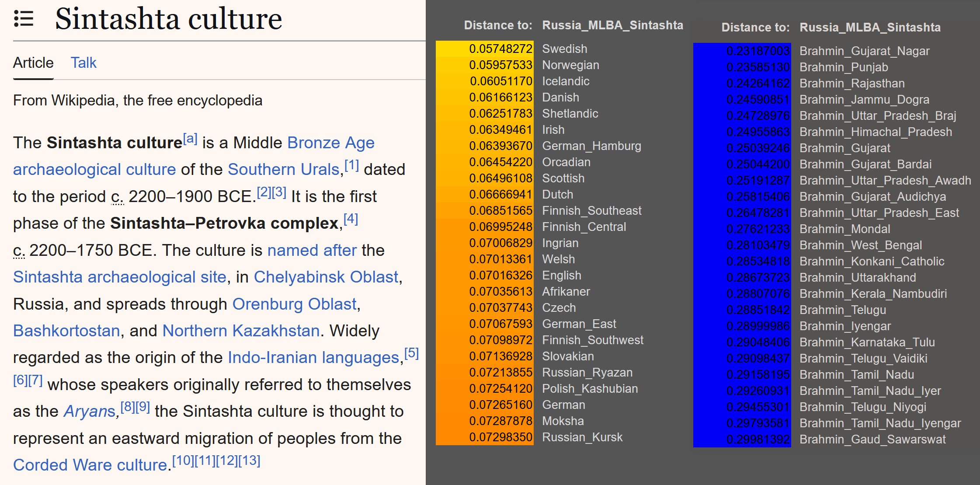
Task: Open the table of contents icon
Action: [24, 19]
